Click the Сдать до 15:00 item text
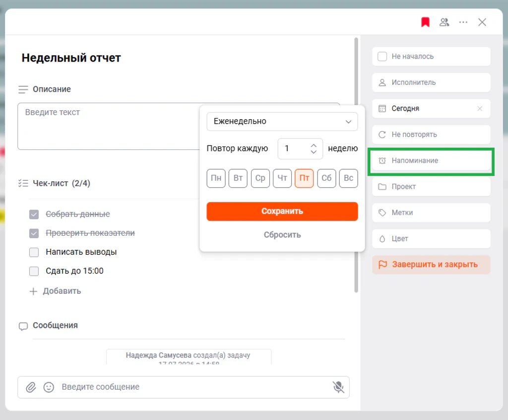508x420 pixels. click(74, 271)
